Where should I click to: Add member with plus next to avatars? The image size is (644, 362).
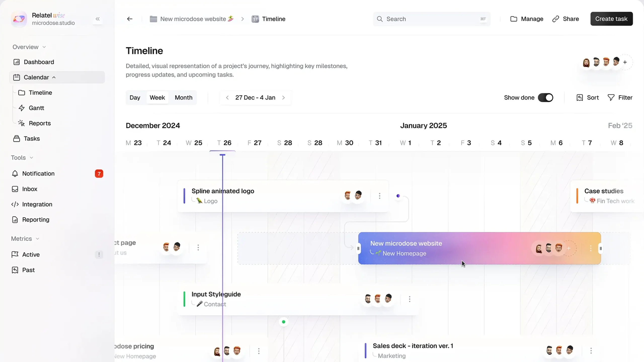tap(625, 62)
